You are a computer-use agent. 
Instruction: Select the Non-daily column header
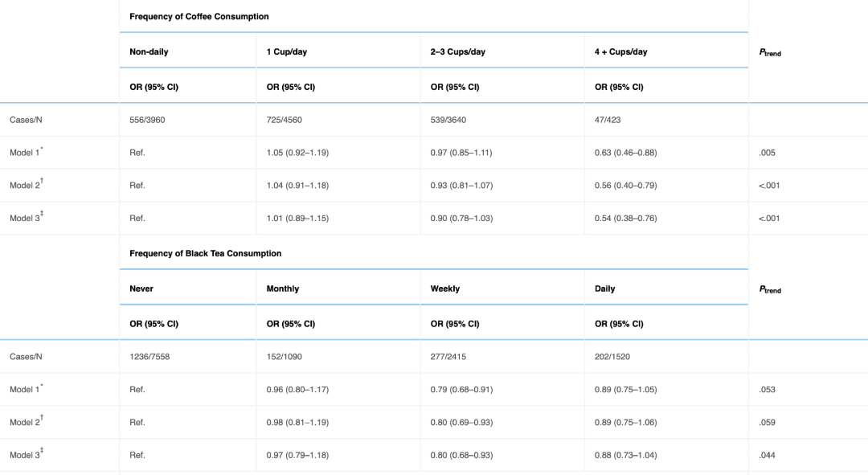[x=149, y=52]
